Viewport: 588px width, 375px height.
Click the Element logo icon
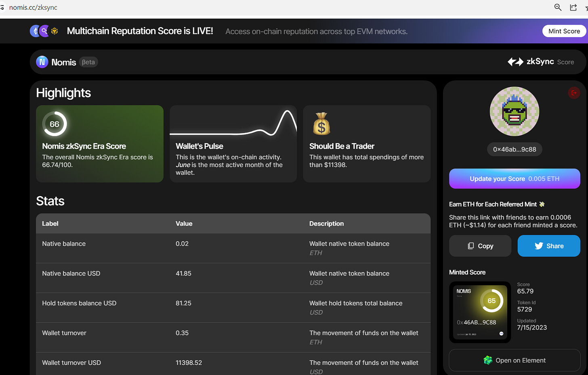click(488, 360)
